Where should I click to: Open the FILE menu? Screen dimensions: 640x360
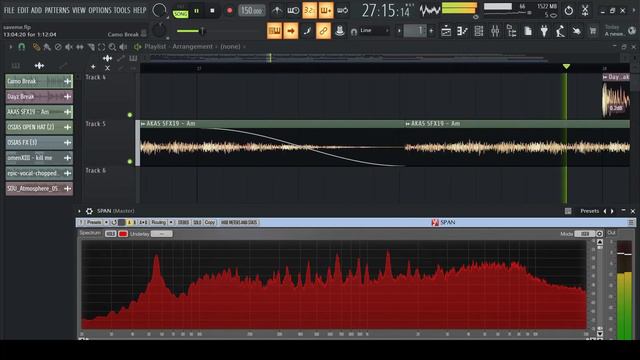click(x=9, y=10)
